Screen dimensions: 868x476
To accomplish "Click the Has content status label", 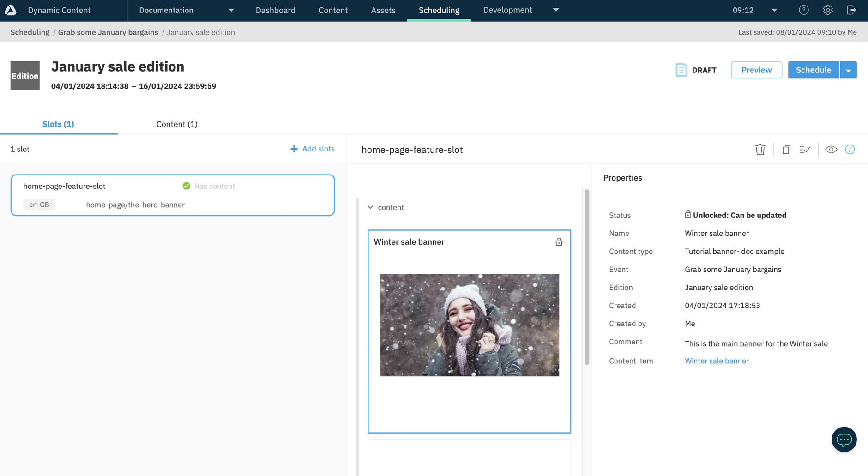I will pyautogui.click(x=215, y=186).
